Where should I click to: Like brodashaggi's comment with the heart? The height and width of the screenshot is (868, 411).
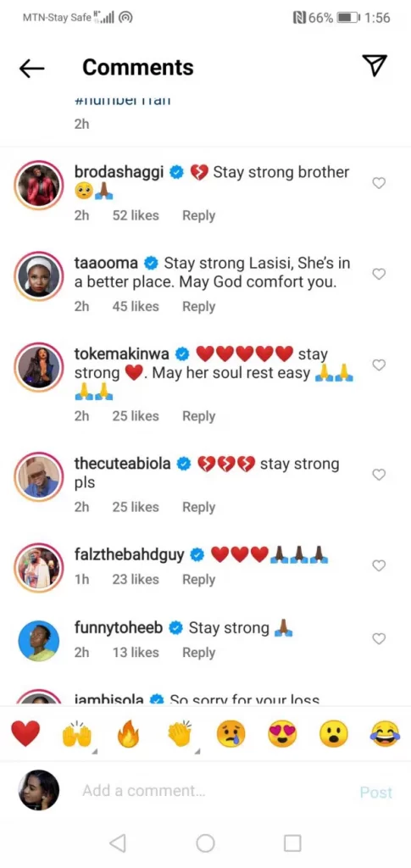(x=378, y=183)
